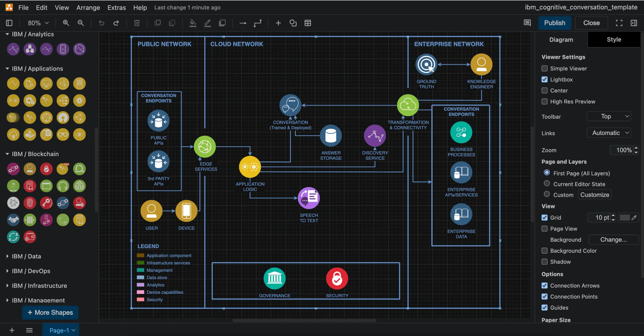Open the comments panel icon

(x=527, y=23)
